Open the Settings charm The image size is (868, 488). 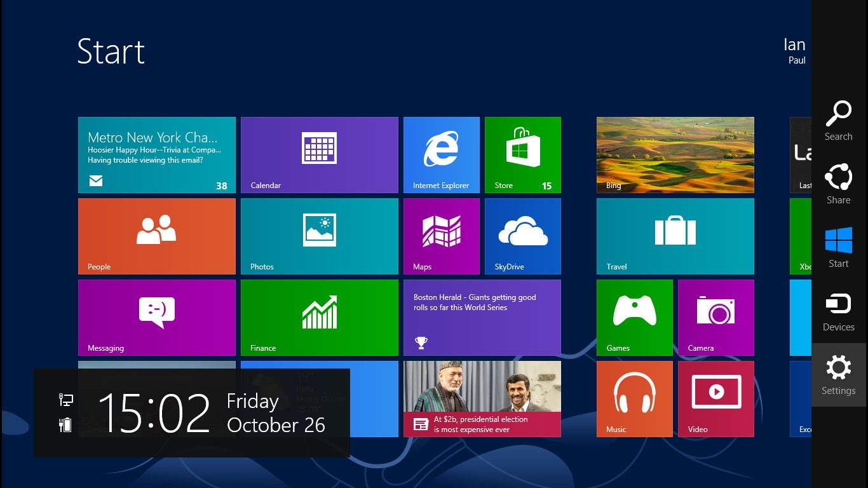point(838,375)
